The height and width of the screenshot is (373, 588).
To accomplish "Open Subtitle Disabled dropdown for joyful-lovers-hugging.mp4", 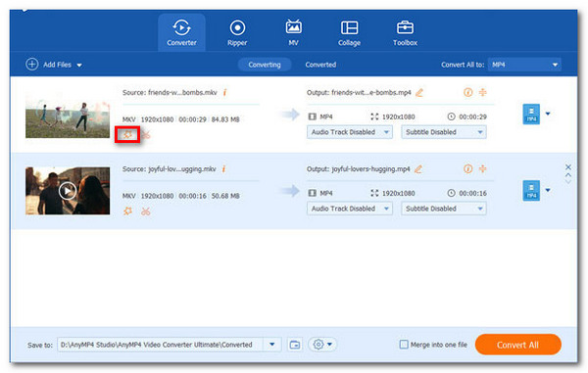I will point(444,209).
